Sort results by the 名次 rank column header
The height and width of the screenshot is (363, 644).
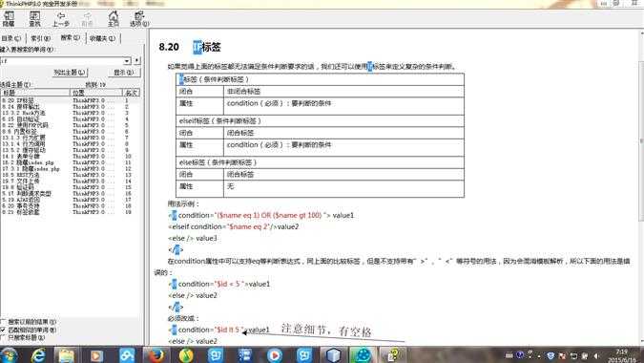[132, 93]
